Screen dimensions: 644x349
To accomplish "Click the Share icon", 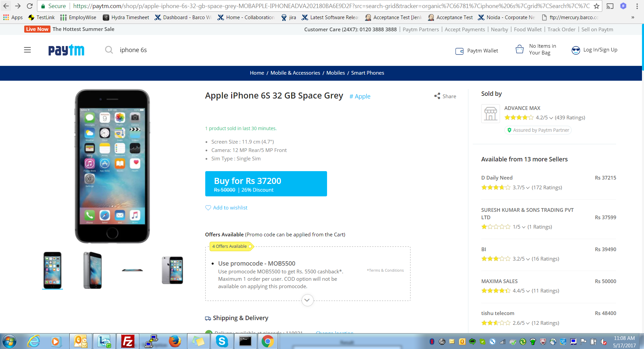I will (437, 96).
